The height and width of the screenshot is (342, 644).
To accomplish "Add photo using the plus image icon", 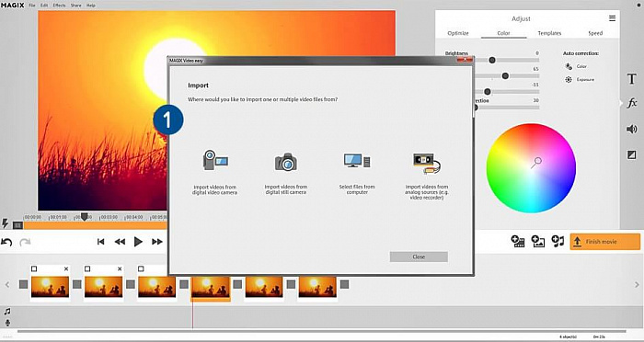I will tap(537, 242).
